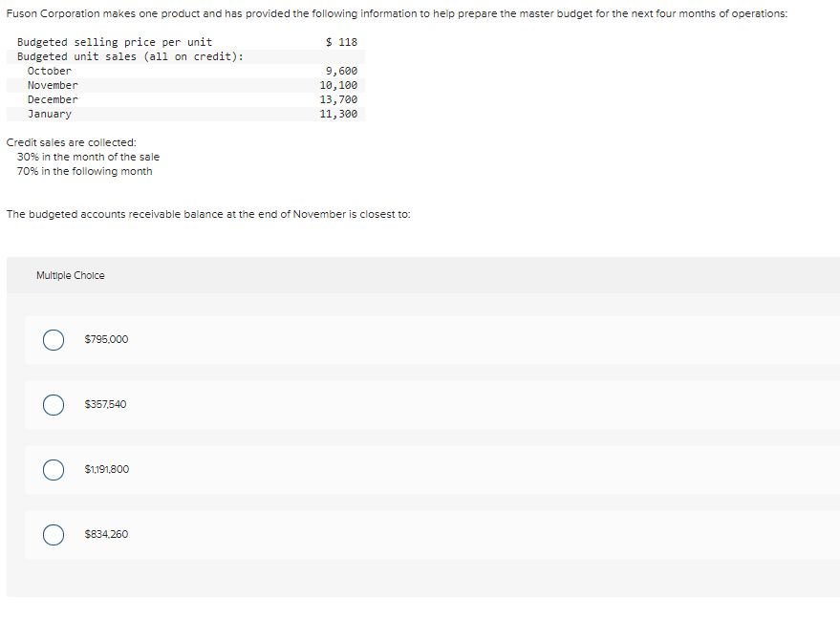
Task: Click the 70% in the following month line
Action: (85, 171)
